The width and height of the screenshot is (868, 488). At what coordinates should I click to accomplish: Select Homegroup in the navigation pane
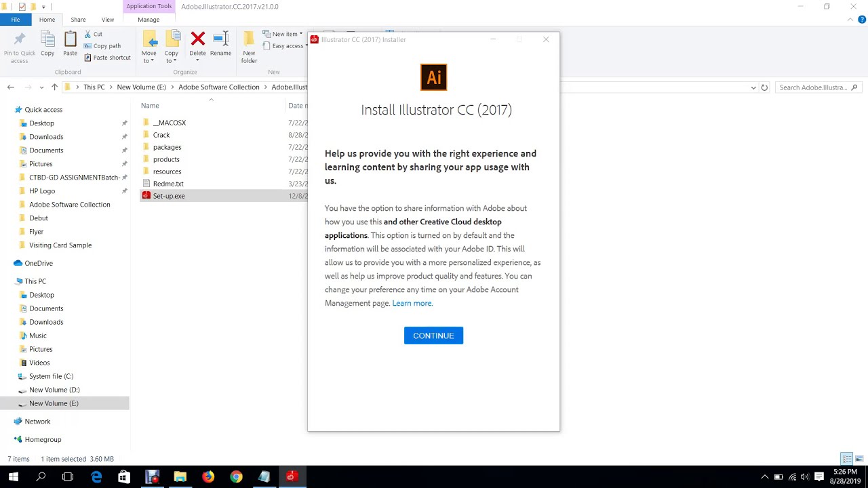point(43,440)
